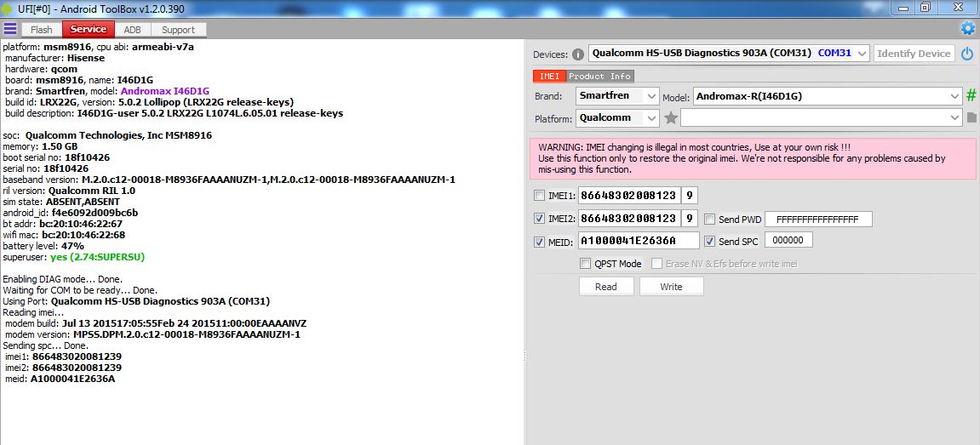Click the power icon beside Identify Device

(967, 54)
